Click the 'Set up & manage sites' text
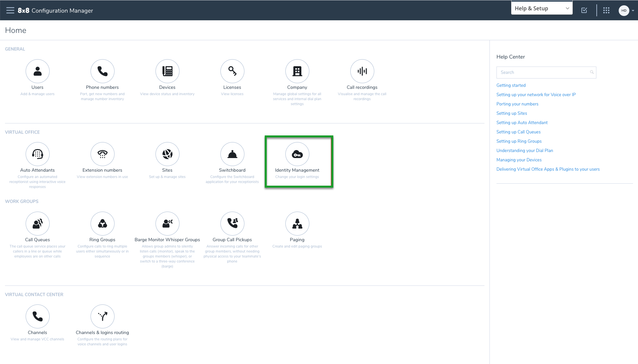 tap(167, 177)
